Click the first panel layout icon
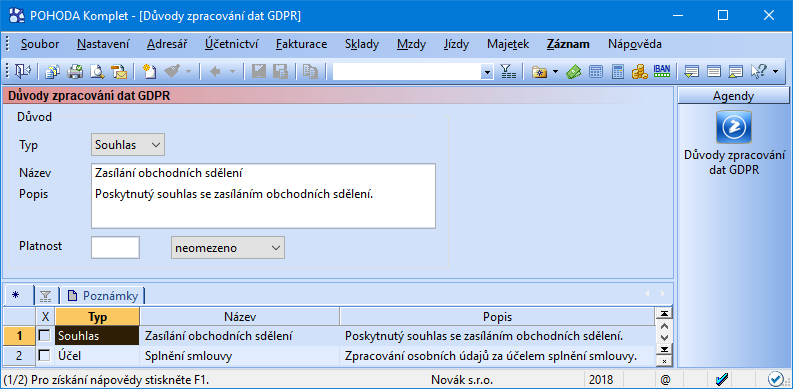 click(x=691, y=72)
